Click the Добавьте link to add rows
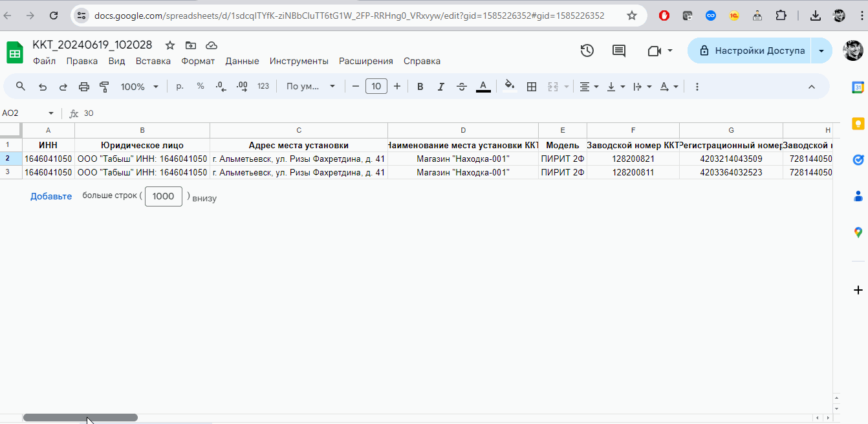This screenshot has height=424, width=868. tap(51, 197)
